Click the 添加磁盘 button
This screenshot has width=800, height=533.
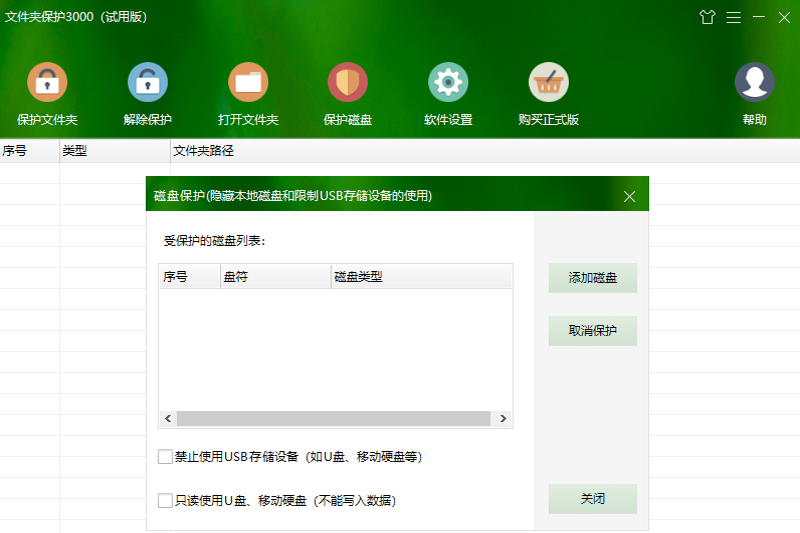click(x=592, y=278)
